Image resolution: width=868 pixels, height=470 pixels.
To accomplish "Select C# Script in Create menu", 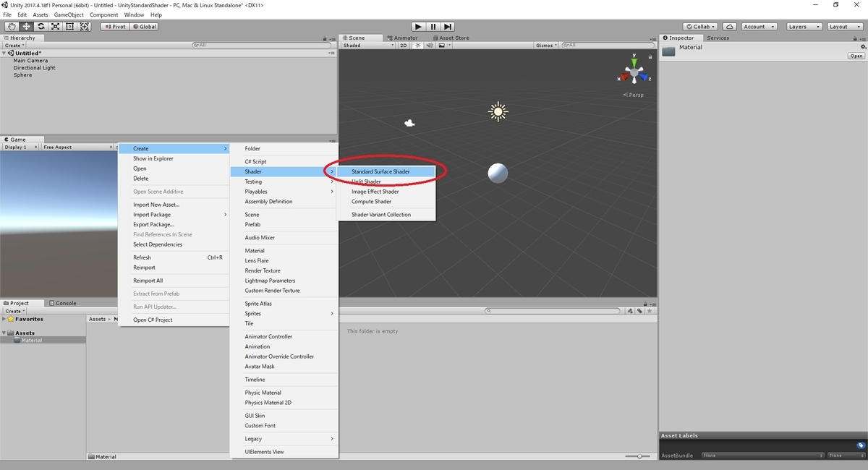I will click(x=284, y=161).
